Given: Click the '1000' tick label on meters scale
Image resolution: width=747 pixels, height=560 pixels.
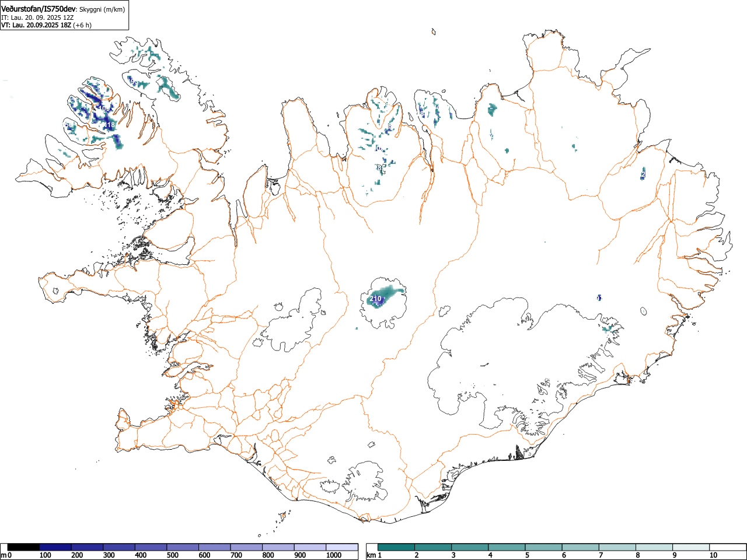Looking at the screenshot, I should [333, 555].
